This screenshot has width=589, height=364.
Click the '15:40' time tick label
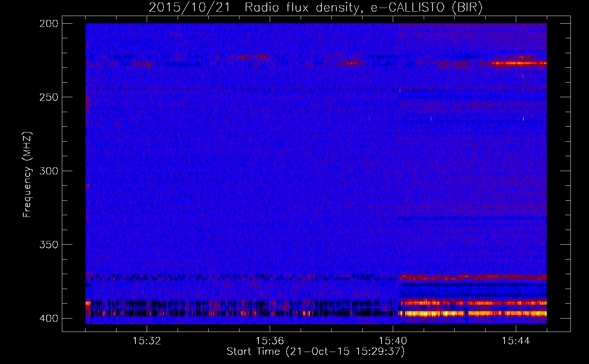point(393,341)
